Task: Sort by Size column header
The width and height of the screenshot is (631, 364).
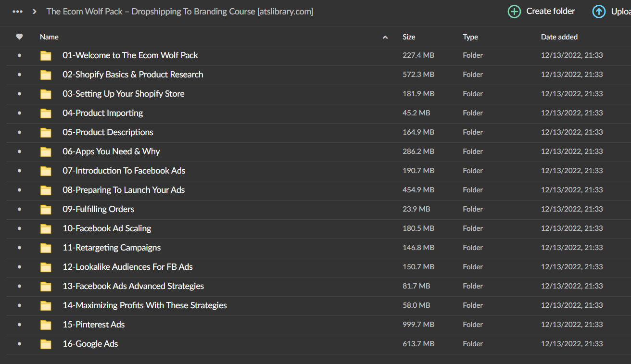Action: tap(409, 37)
